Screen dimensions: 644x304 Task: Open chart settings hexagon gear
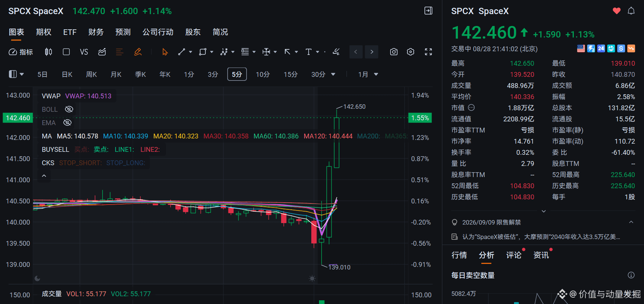pos(410,52)
